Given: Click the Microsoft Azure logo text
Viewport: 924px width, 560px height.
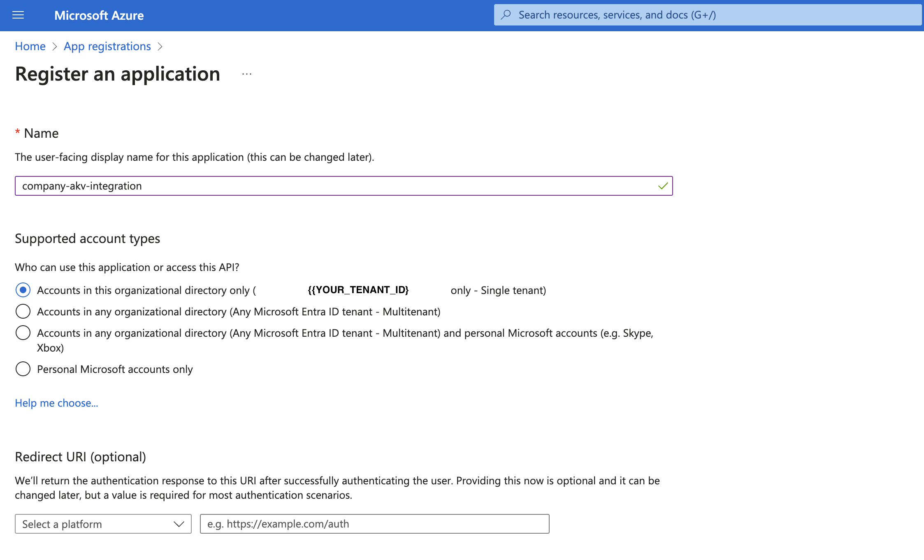Looking at the screenshot, I should (99, 15).
